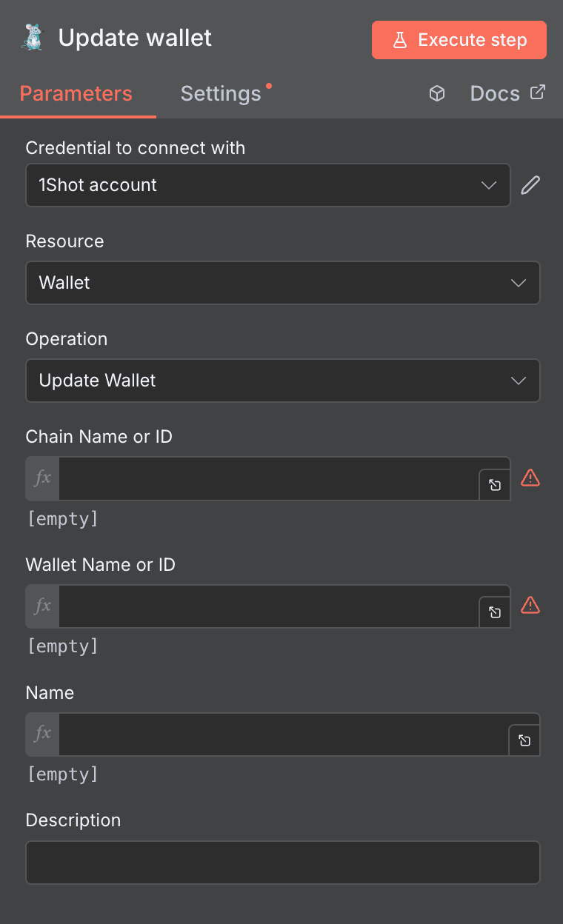Viewport: 563px width, 924px height.
Task: Click the warning icon beside Chain Name field
Action: [x=530, y=478]
